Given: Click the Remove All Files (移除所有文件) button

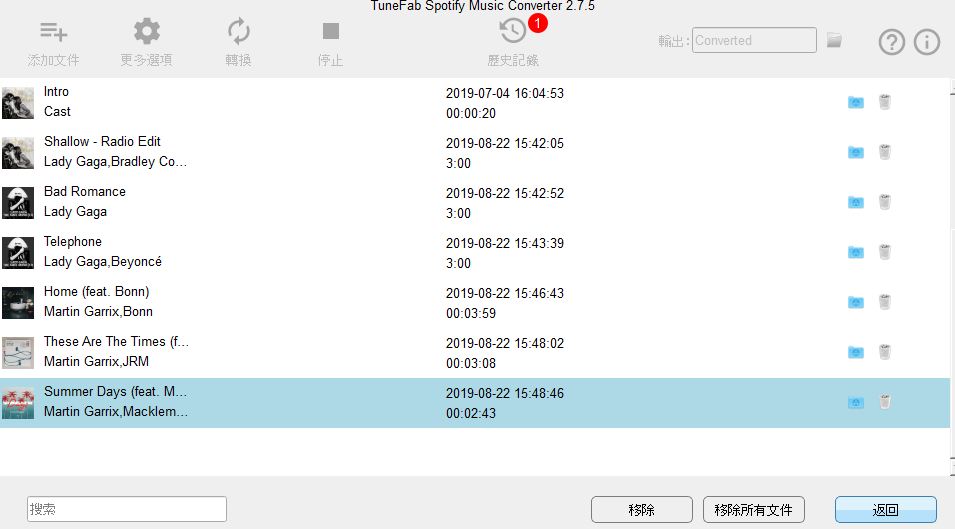Looking at the screenshot, I should 753,510.
